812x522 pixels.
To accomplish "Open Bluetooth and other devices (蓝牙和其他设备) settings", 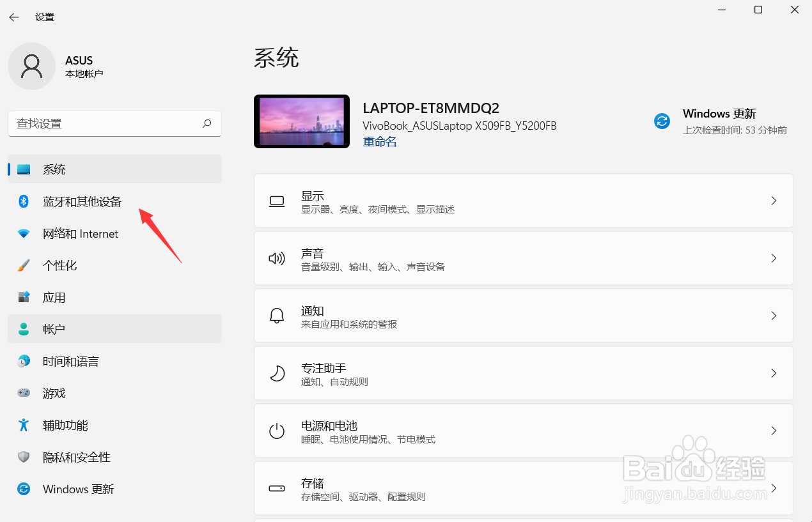I will 82,201.
